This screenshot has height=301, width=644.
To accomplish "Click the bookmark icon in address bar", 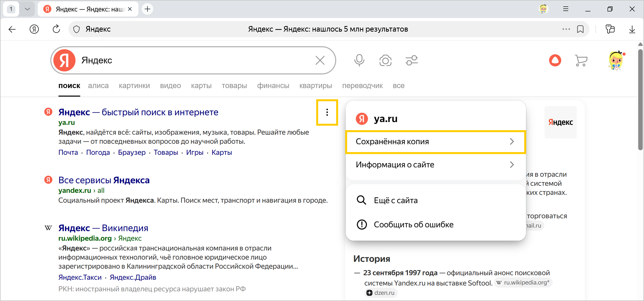I will [x=580, y=29].
